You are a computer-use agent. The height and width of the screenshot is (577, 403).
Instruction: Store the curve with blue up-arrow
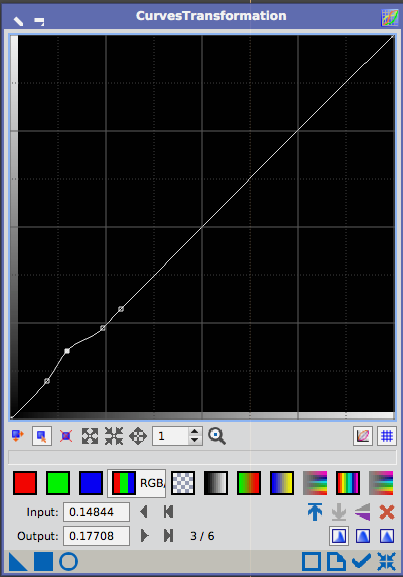coord(315,512)
